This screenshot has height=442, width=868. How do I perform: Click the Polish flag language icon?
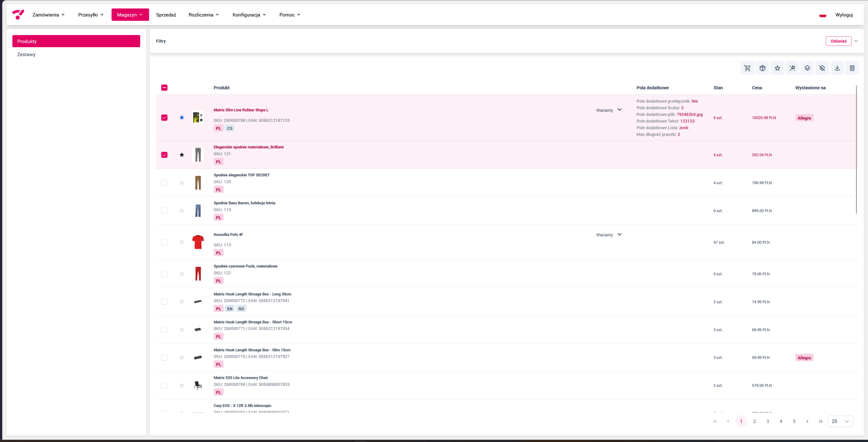tap(823, 15)
